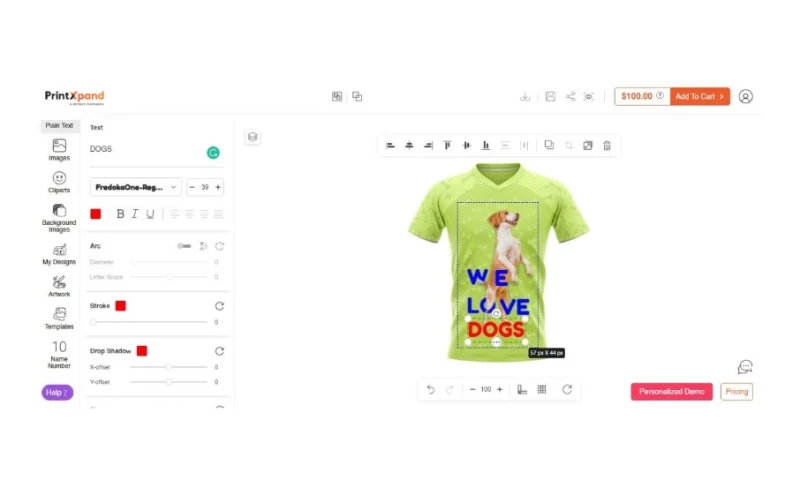Screen dimensions: 800x480
Task: Click the Help button
Action: point(57,392)
